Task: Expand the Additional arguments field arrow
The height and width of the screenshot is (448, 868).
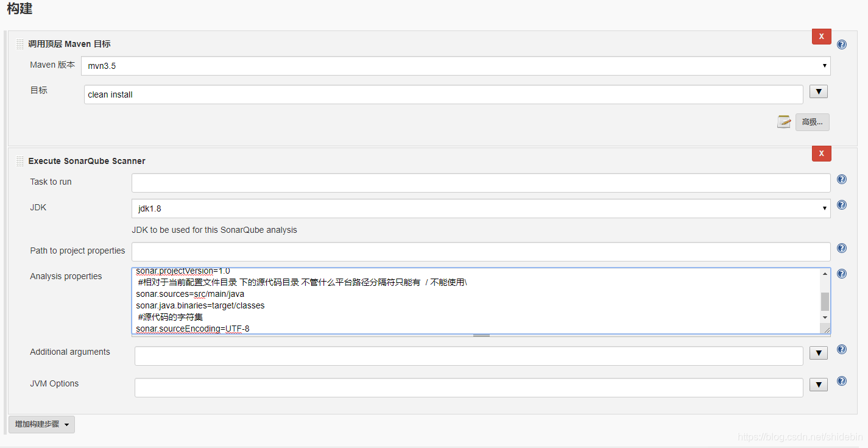Action: point(818,353)
